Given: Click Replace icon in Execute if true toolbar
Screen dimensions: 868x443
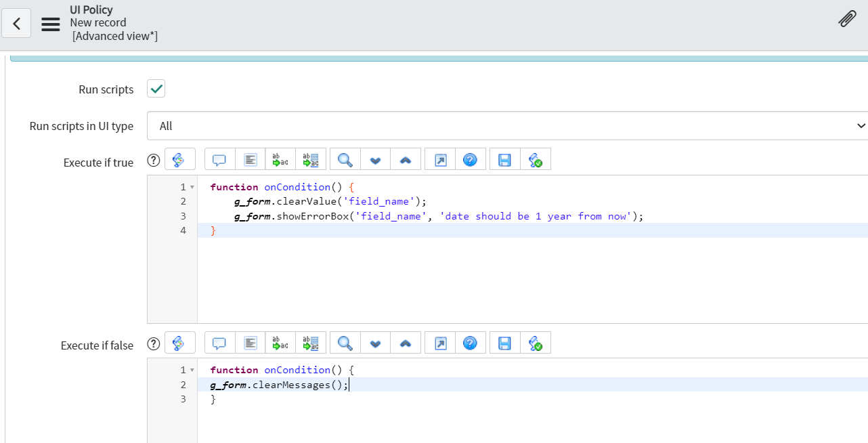Looking at the screenshot, I should tap(280, 160).
